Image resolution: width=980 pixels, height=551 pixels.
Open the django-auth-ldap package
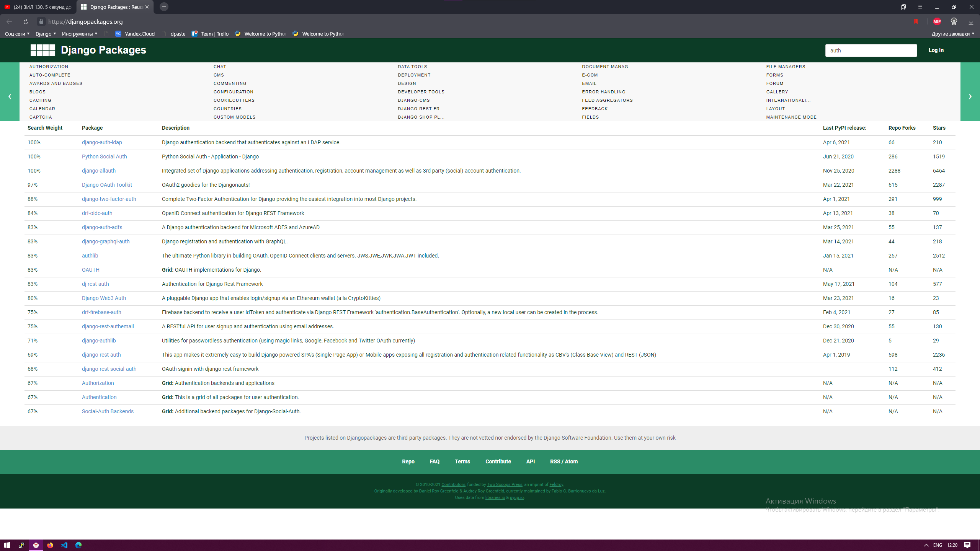(x=102, y=142)
